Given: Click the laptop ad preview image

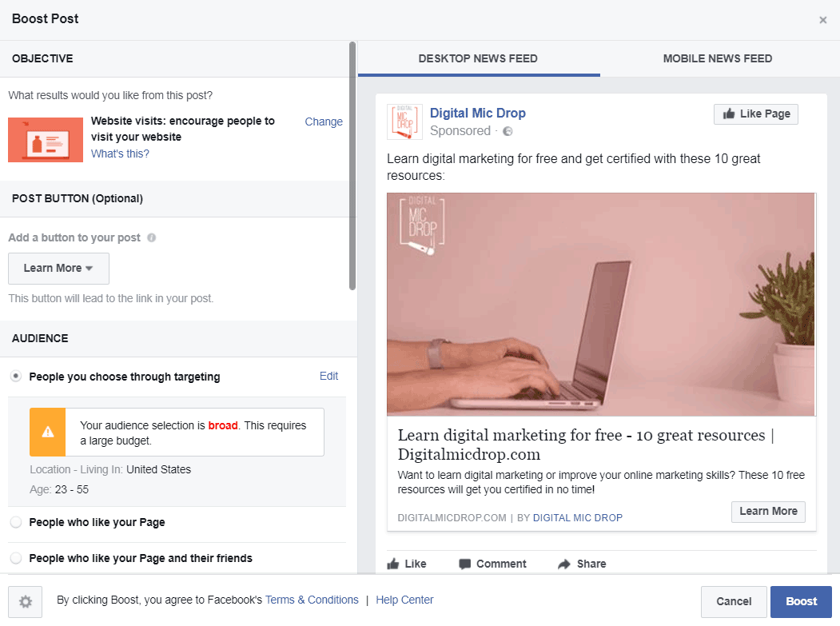Looking at the screenshot, I should (601, 305).
